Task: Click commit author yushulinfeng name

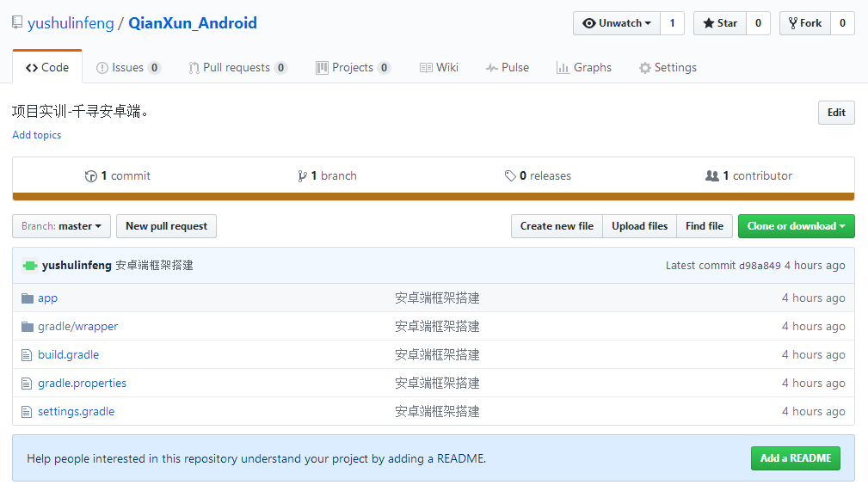Action: click(77, 266)
